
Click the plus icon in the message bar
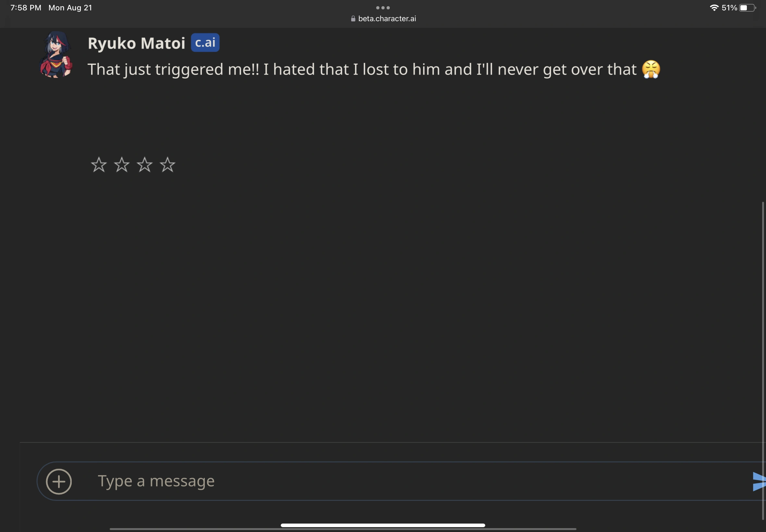coord(59,481)
